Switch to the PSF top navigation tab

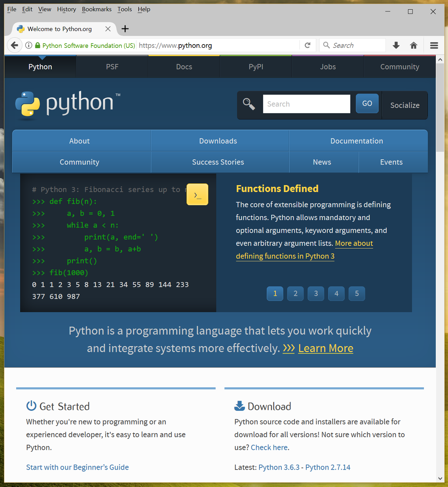112,67
